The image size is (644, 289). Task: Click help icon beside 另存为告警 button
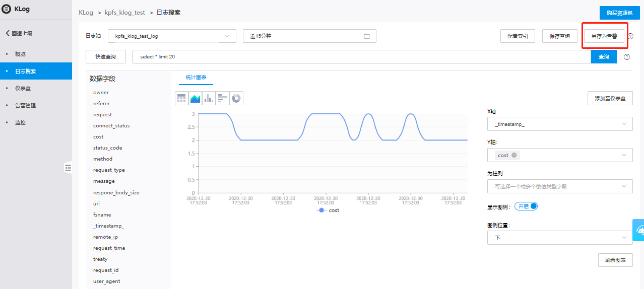coord(630,36)
